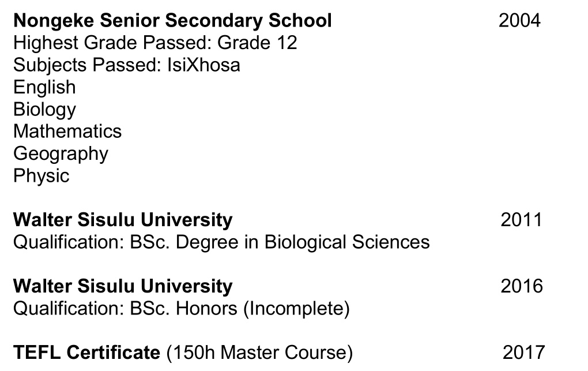Click the Walter Sisulu University heading beside 2016
588x371 pixels.
[x=123, y=286]
